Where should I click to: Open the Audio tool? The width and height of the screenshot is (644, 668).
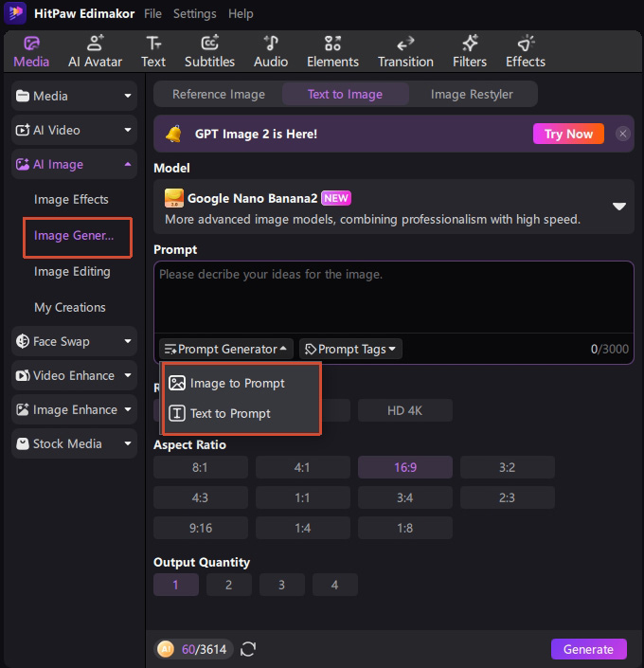[x=271, y=52]
